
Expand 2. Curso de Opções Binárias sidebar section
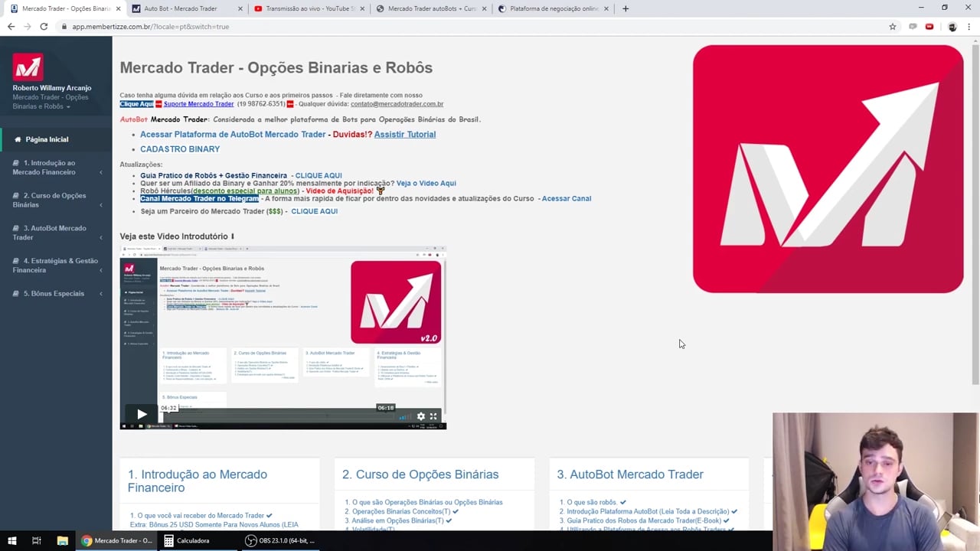(56, 201)
